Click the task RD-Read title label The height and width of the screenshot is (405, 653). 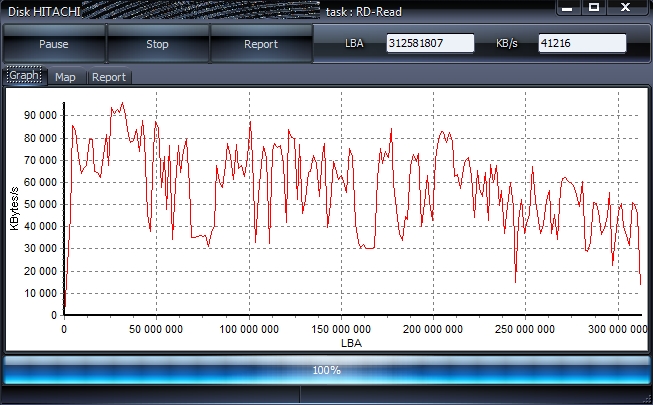click(x=367, y=10)
